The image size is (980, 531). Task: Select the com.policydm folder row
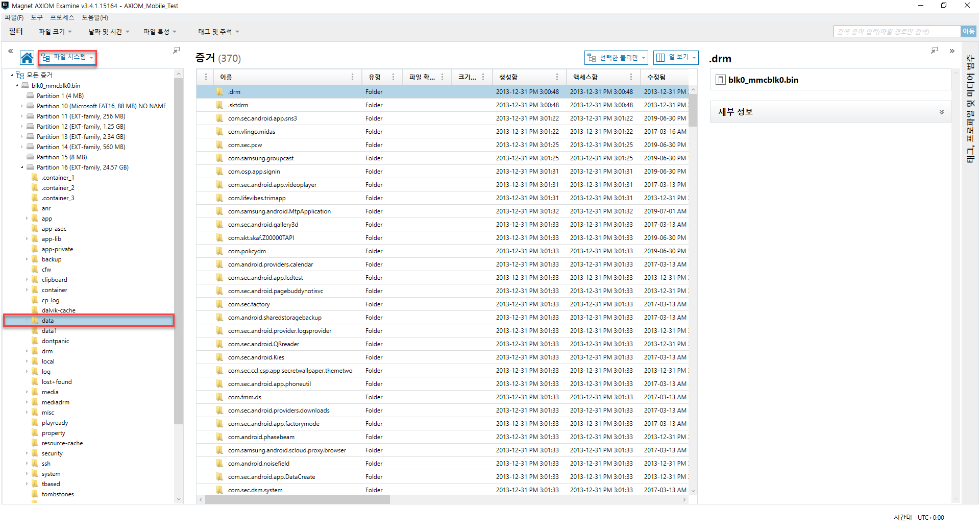(x=443, y=251)
